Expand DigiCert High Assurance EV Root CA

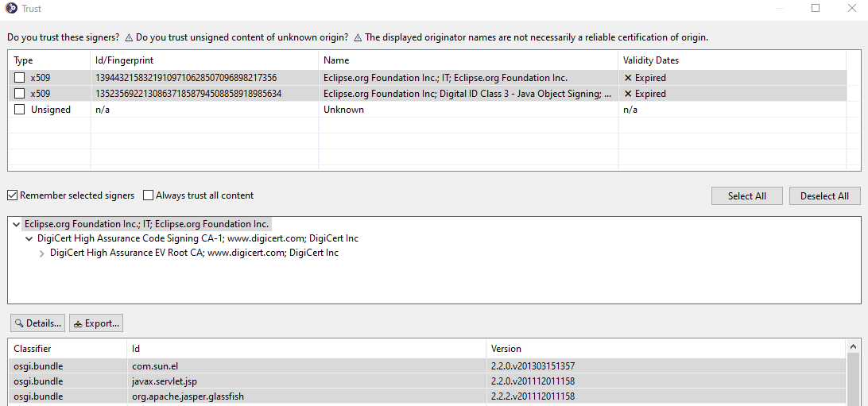(x=42, y=253)
